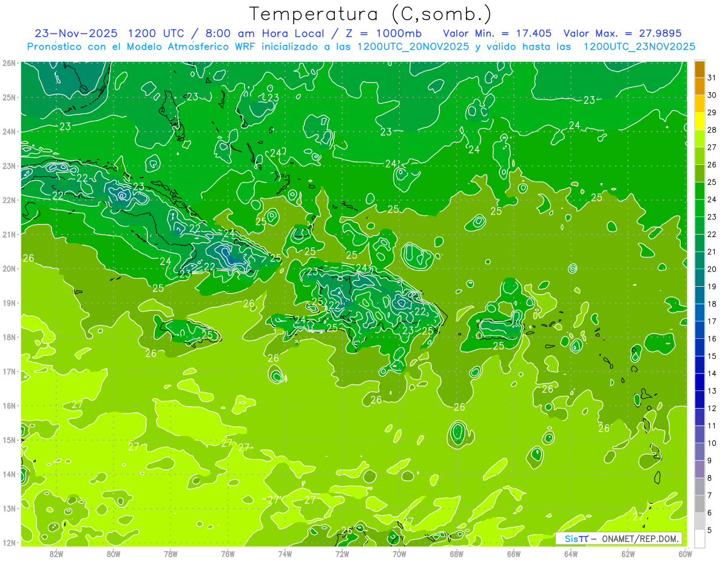This screenshot has width=728, height=562.
Task: Click the 25N latitude axis label
Action: [x=9, y=97]
